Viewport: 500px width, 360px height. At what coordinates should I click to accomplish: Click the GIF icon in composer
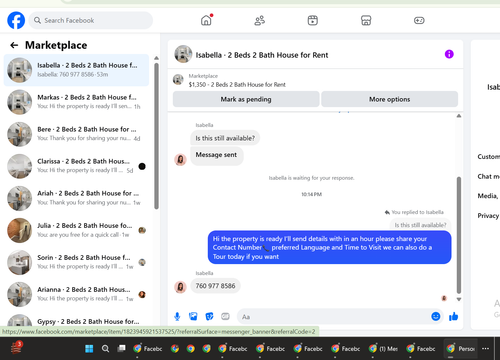click(x=225, y=316)
